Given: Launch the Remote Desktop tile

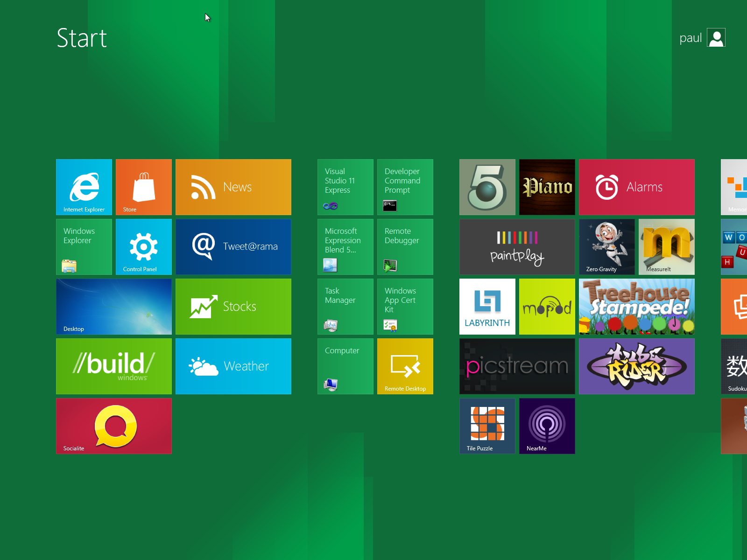Looking at the screenshot, I should pyautogui.click(x=405, y=366).
